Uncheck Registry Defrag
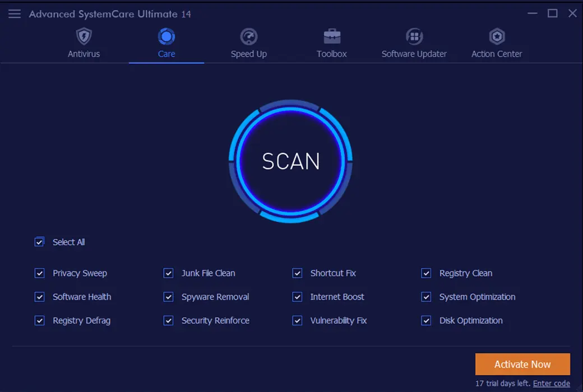Screen dimensions: 583x392 tap(39, 320)
